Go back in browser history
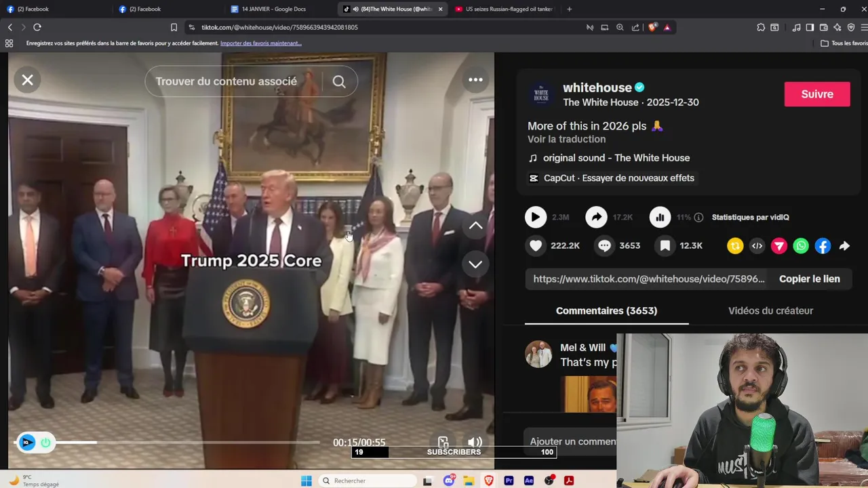 point(10,27)
